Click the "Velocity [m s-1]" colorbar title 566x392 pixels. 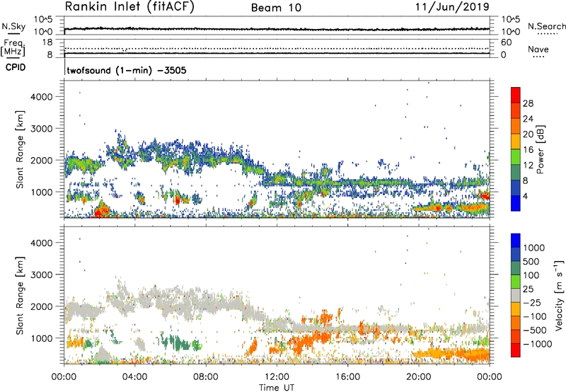click(559, 295)
